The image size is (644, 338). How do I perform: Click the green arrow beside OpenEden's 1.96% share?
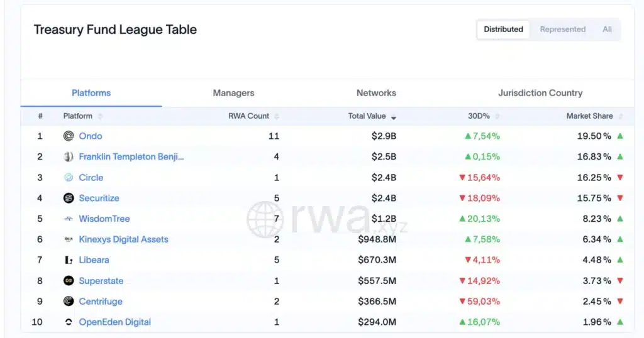pos(620,322)
